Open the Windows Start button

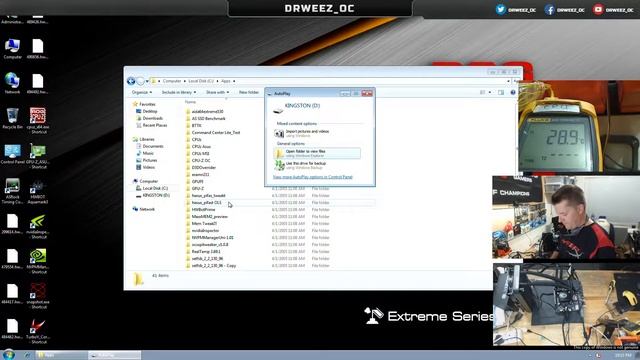[x=8, y=355]
